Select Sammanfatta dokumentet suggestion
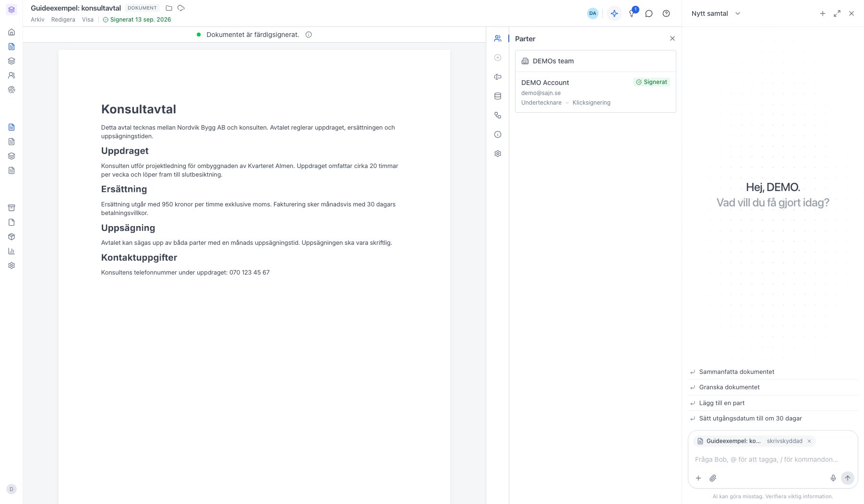The image size is (864, 504). pyautogui.click(x=773, y=372)
